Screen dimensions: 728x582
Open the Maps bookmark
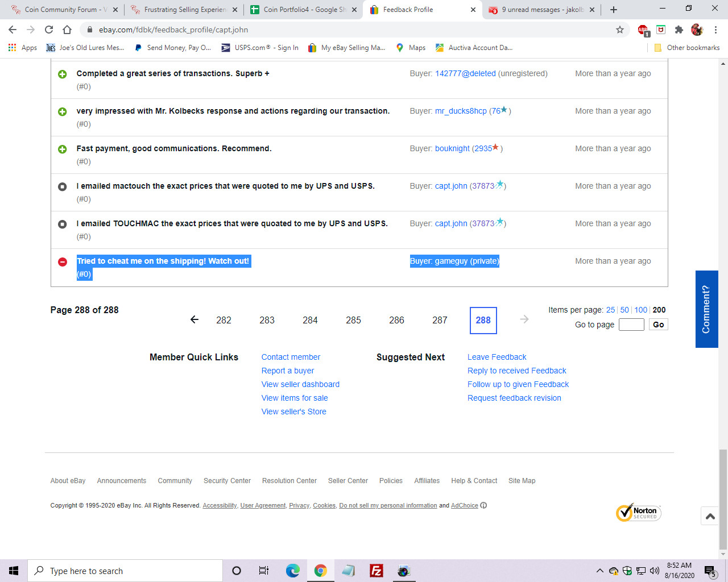click(x=411, y=48)
